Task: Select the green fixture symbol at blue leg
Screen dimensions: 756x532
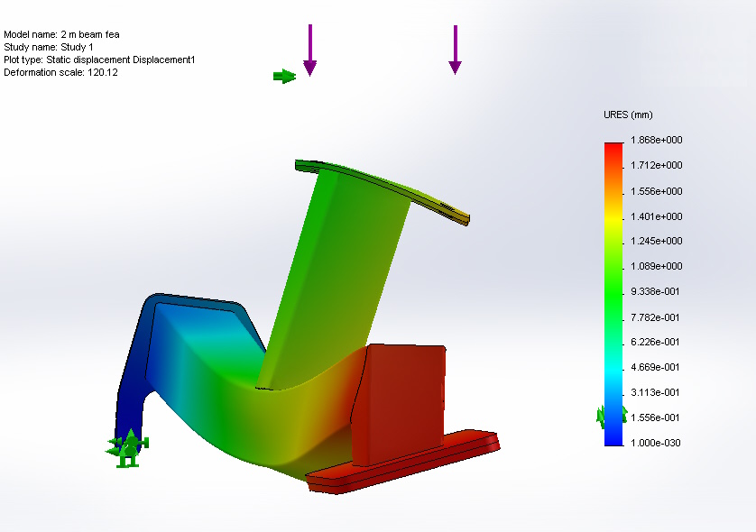Action: (128, 448)
